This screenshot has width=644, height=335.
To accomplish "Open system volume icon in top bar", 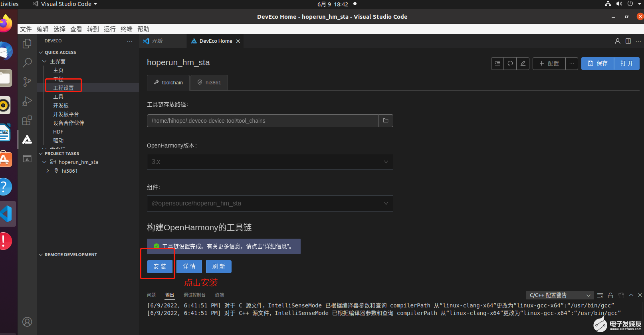I will (x=619, y=4).
